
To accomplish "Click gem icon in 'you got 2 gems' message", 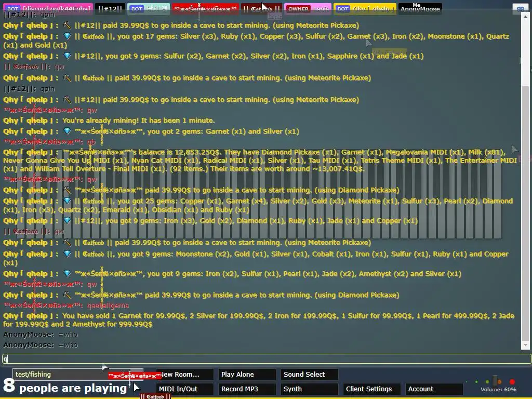I will tap(67, 131).
